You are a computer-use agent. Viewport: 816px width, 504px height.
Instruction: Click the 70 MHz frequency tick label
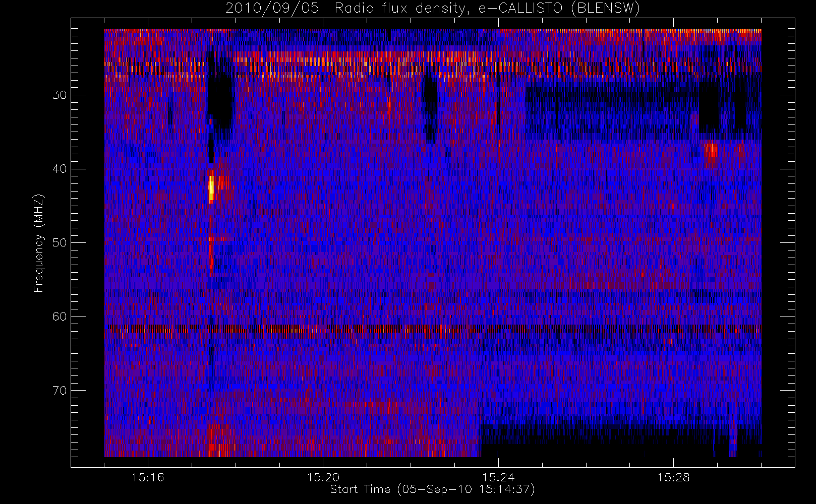coord(60,391)
